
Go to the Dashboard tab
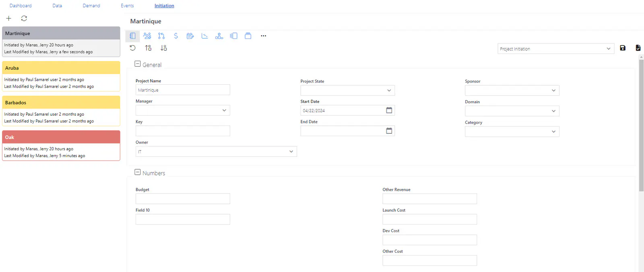pos(21,6)
